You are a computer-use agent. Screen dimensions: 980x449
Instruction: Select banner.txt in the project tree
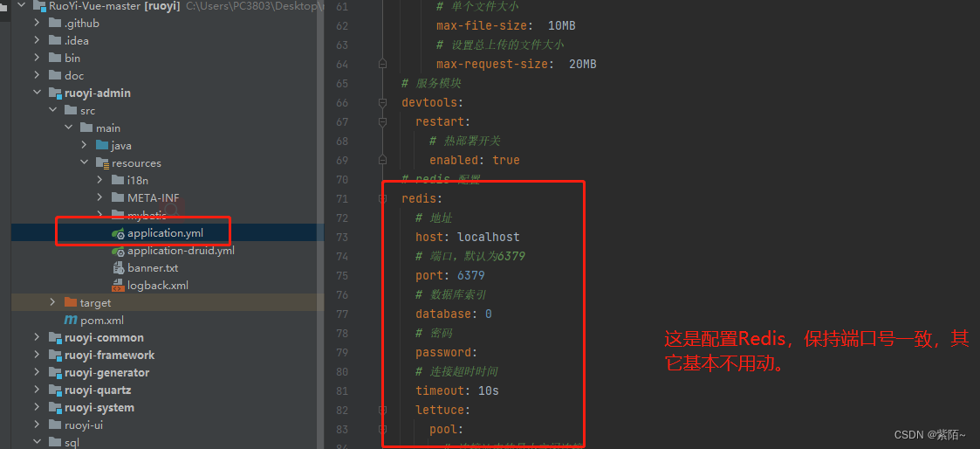click(153, 268)
